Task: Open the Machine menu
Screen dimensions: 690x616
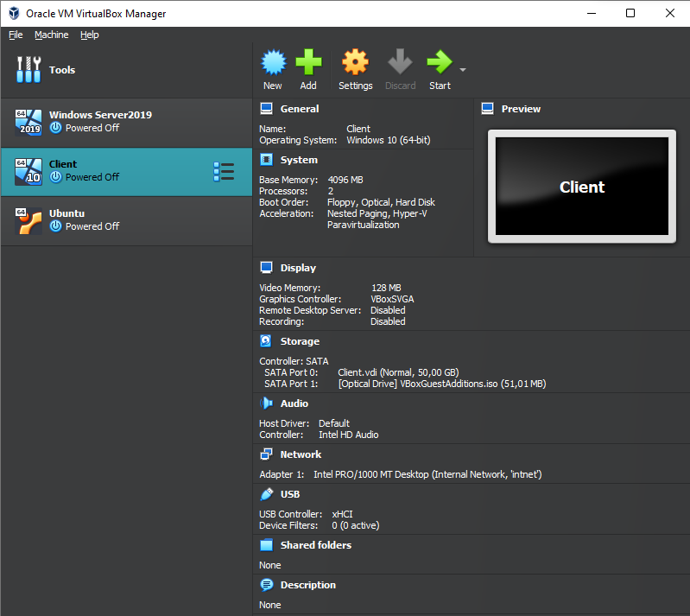Action: point(51,35)
